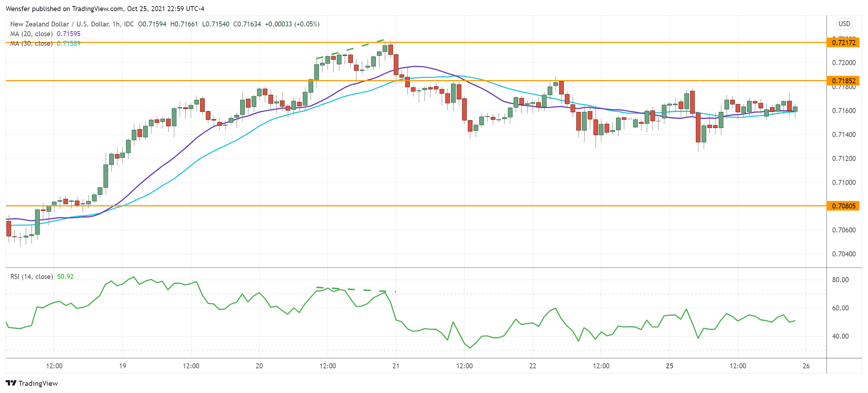Click the TradingView logo icon
The height and width of the screenshot is (393, 868).
(x=11, y=383)
